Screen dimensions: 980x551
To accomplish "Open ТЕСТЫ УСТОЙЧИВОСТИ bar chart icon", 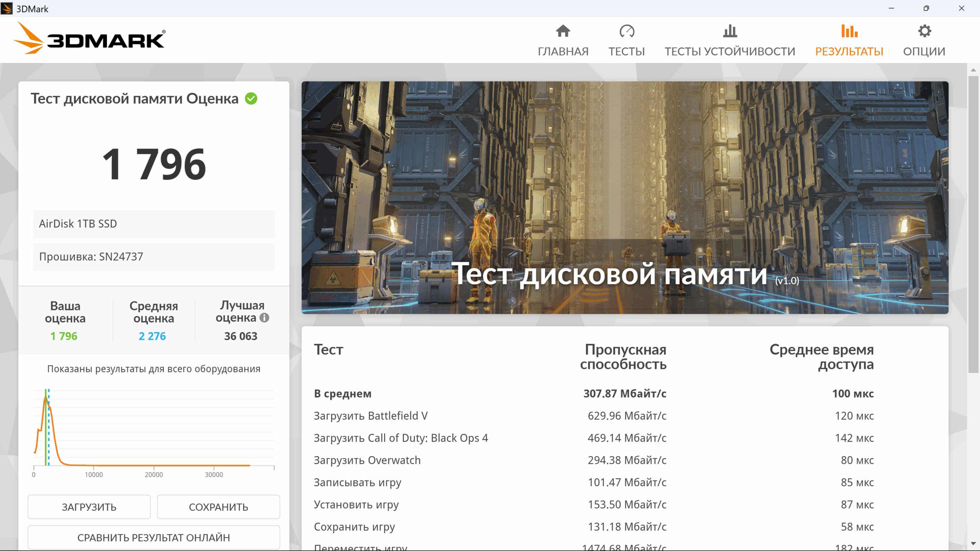I will click(730, 31).
